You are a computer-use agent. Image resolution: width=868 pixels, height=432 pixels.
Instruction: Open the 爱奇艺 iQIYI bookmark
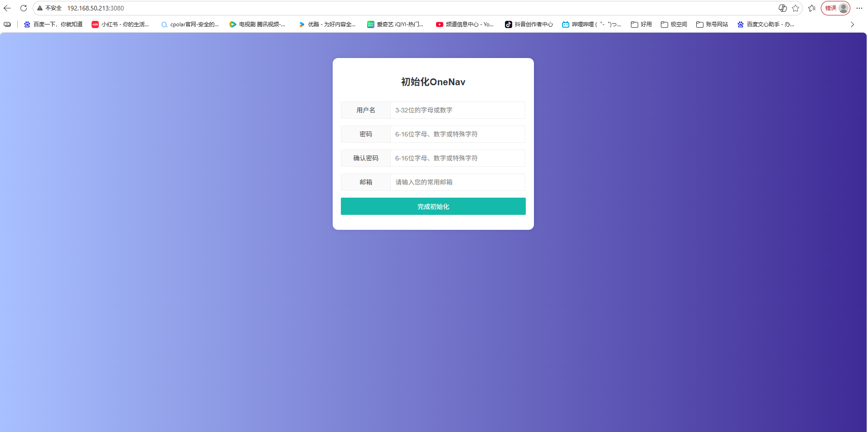click(x=395, y=24)
